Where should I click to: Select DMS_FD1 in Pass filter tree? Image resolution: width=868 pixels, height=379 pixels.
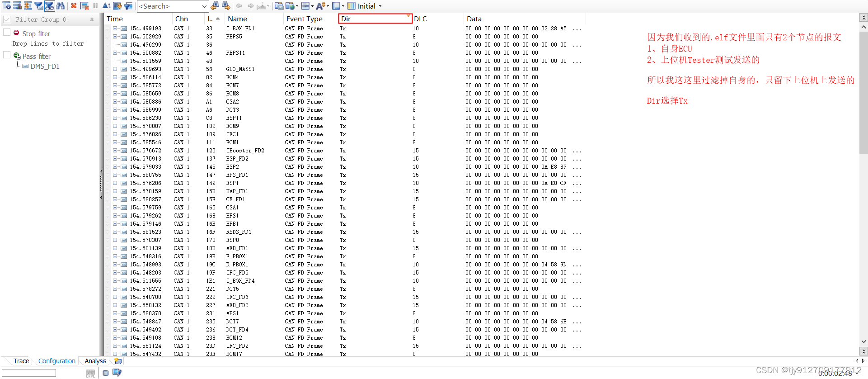[x=45, y=66]
